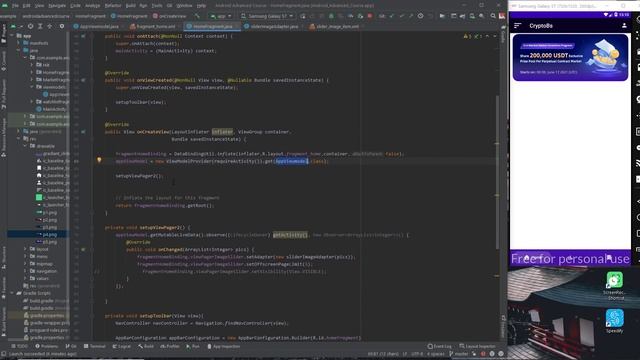
Task: Click the warnings indicator at editor top right
Action: click(x=473, y=36)
